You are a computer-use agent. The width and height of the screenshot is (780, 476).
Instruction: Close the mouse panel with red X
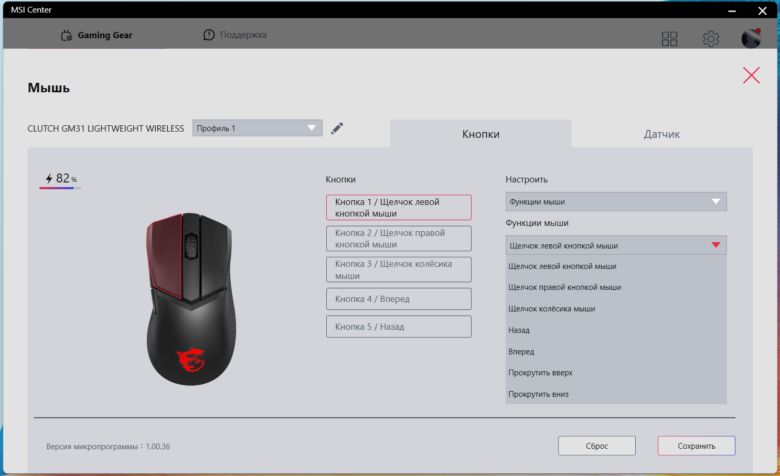coord(751,75)
